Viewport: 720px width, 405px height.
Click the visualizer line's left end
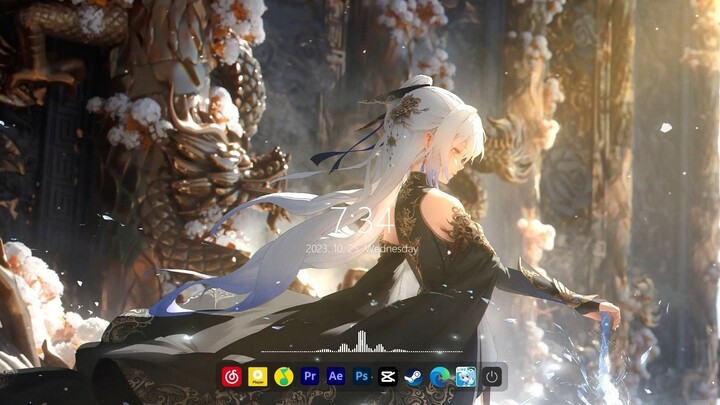pyautogui.click(x=264, y=351)
